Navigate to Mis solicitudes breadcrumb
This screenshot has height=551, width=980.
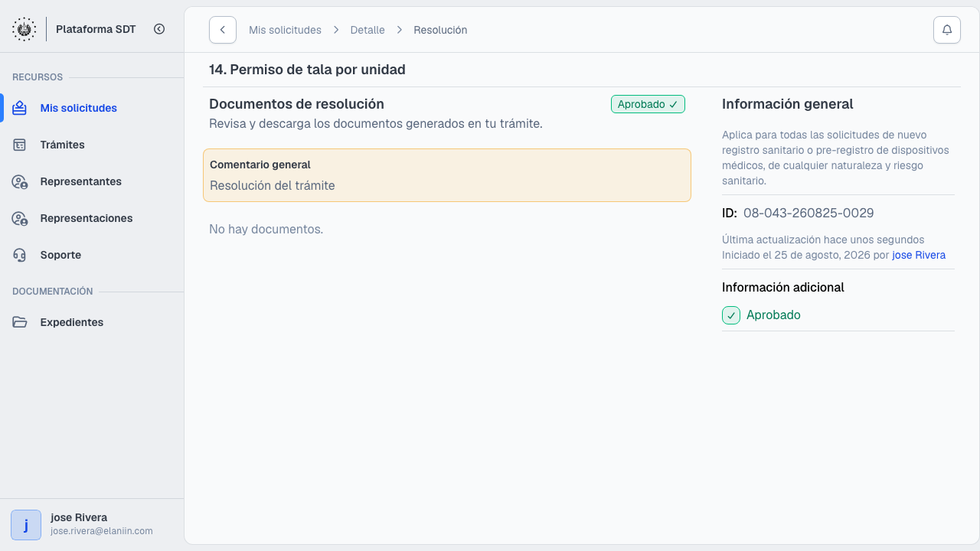pyautogui.click(x=285, y=30)
